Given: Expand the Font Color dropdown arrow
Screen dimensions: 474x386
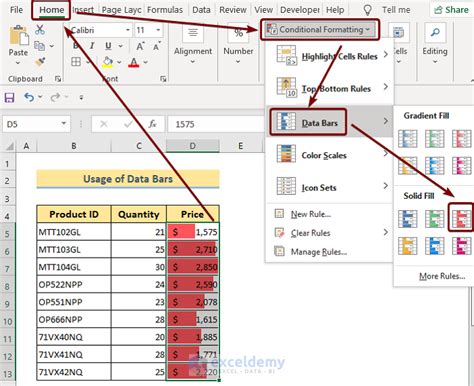Looking at the screenshot, I should coord(146,62).
